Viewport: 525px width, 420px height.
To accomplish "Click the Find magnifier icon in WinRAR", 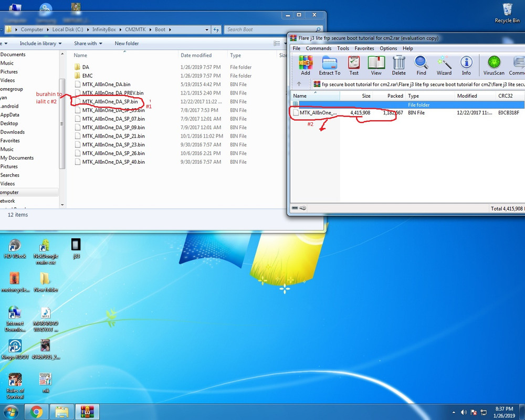I will pyautogui.click(x=421, y=65).
